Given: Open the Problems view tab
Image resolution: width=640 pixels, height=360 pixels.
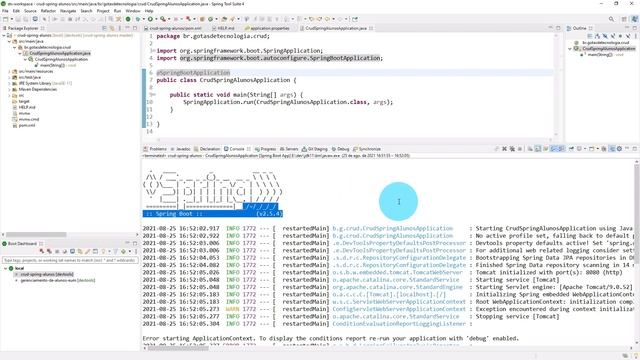Looking at the screenshot, I should [x=155, y=149].
